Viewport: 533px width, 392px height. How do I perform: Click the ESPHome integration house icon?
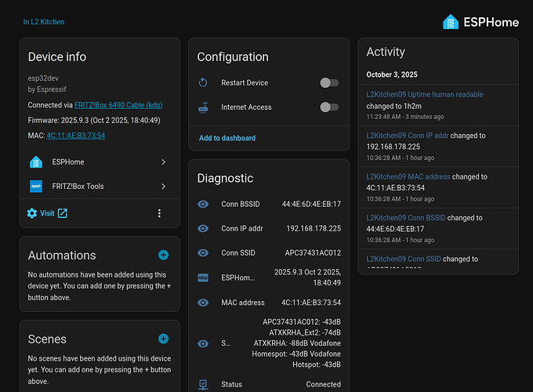click(36, 162)
